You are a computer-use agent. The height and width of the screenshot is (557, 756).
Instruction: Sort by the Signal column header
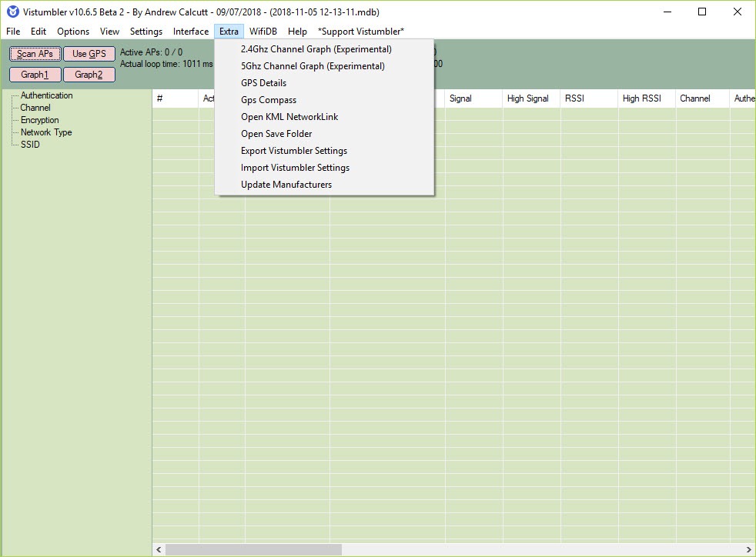473,98
